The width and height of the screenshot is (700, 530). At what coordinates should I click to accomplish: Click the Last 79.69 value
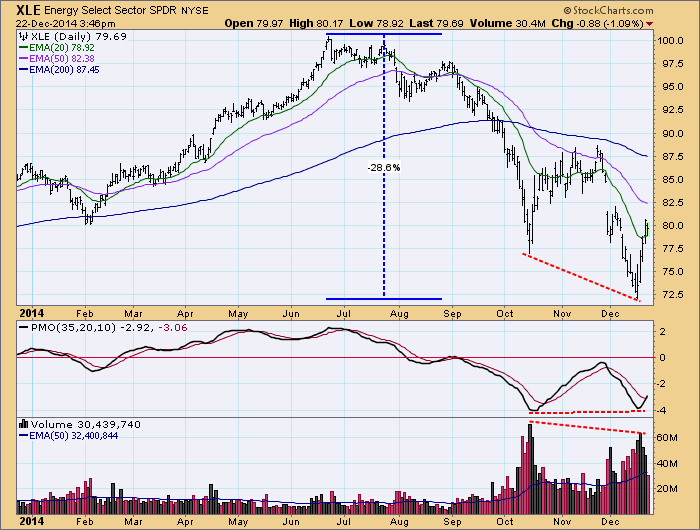click(x=436, y=23)
